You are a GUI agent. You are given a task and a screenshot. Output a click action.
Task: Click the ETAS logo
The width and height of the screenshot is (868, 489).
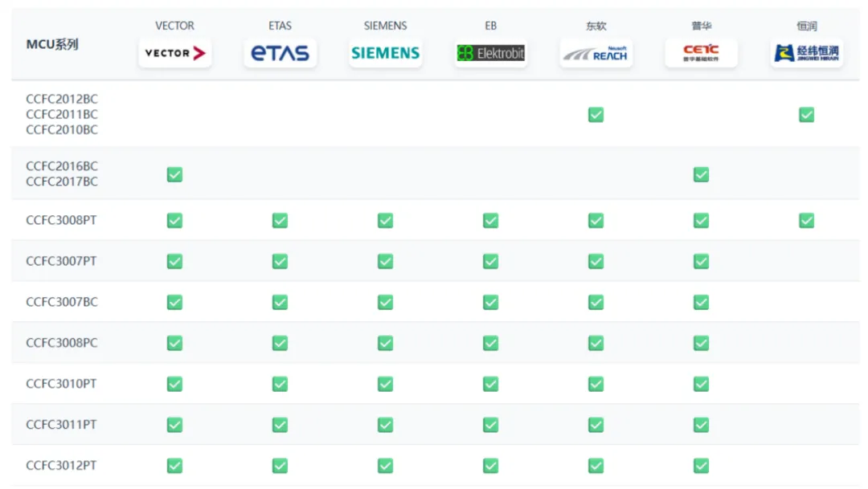[280, 53]
